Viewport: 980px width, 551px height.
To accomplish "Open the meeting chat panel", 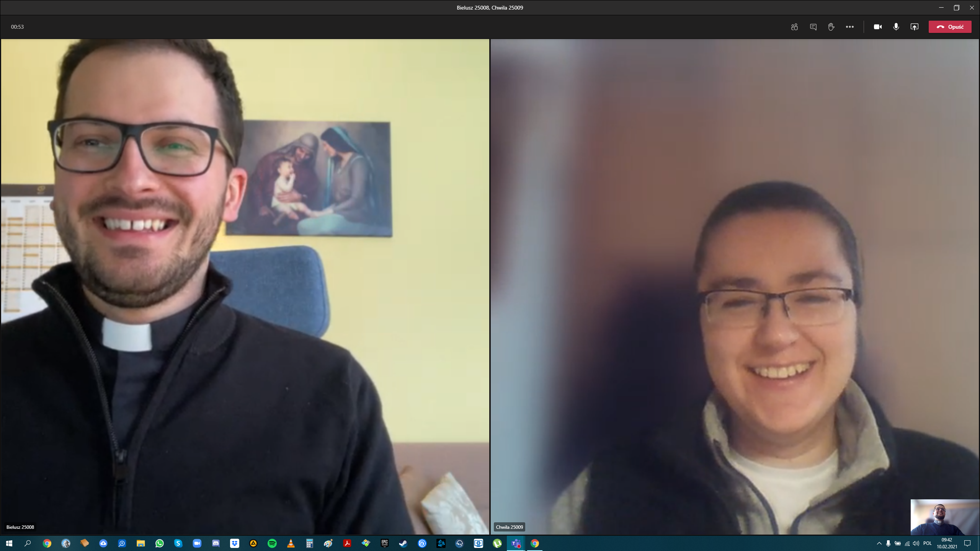I will (x=813, y=27).
